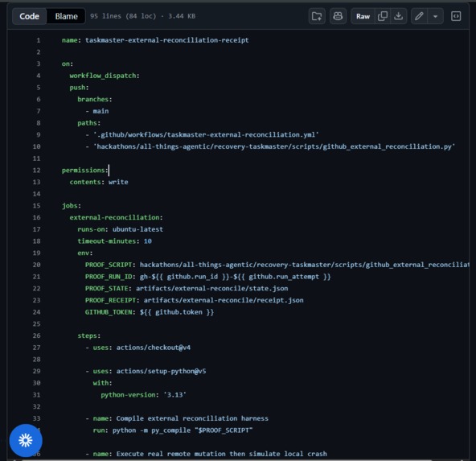Click 'actions/setup-python@v5' text
This screenshot has width=476, height=461.
161,371
